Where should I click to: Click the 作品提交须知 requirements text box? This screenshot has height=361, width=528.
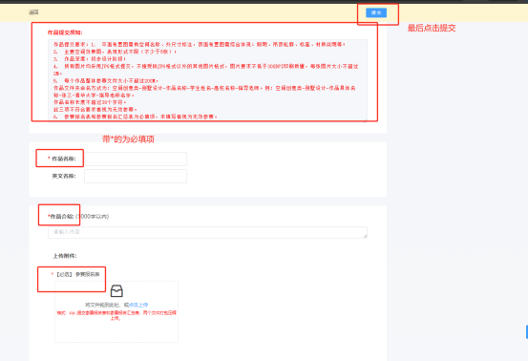208,80
